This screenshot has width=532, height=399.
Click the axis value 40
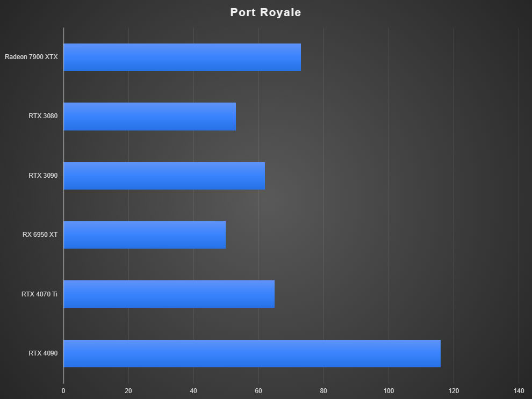point(193,391)
